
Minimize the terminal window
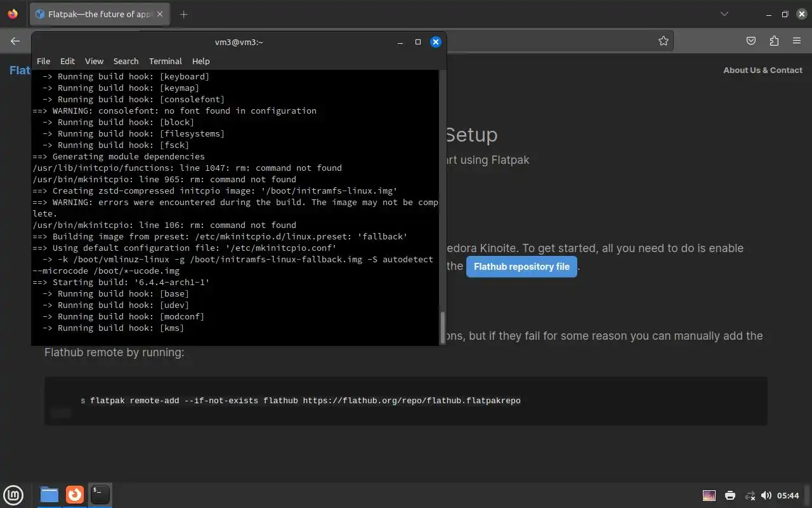400,42
